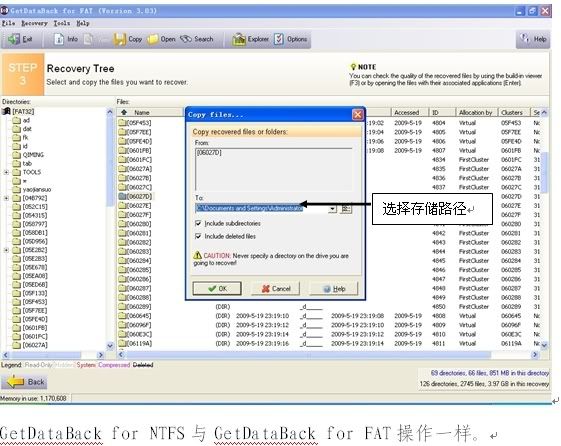Select folder icon for [05F453] in file list
Viewport: 561px width, 446px height.
tap(122, 123)
